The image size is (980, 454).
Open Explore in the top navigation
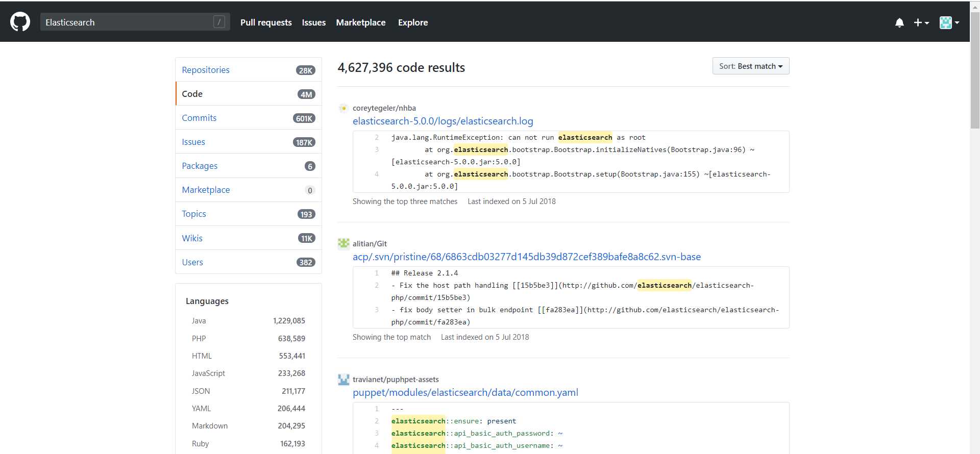pos(413,22)
